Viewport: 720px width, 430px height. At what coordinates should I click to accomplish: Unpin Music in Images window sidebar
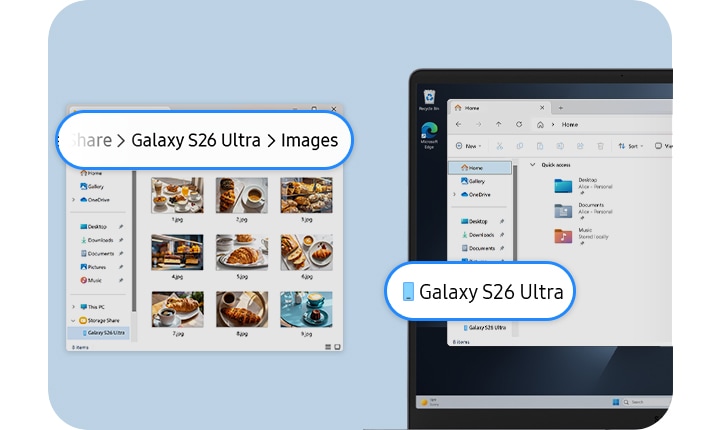pos(121,280)
